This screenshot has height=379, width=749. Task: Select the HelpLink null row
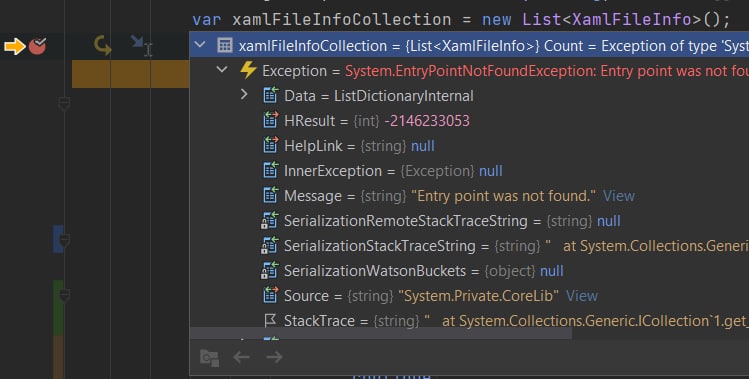pyautogui.click(x=469, y=146)
